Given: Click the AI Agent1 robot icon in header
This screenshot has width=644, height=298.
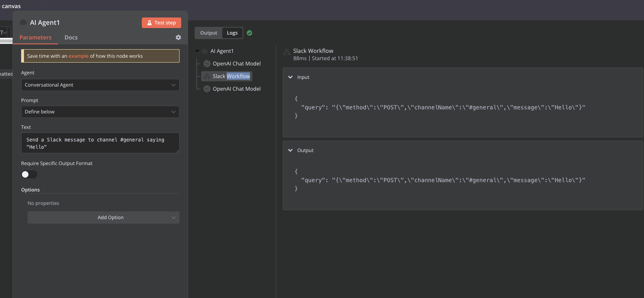Looking at the screenshot, I should coord(23,22).
